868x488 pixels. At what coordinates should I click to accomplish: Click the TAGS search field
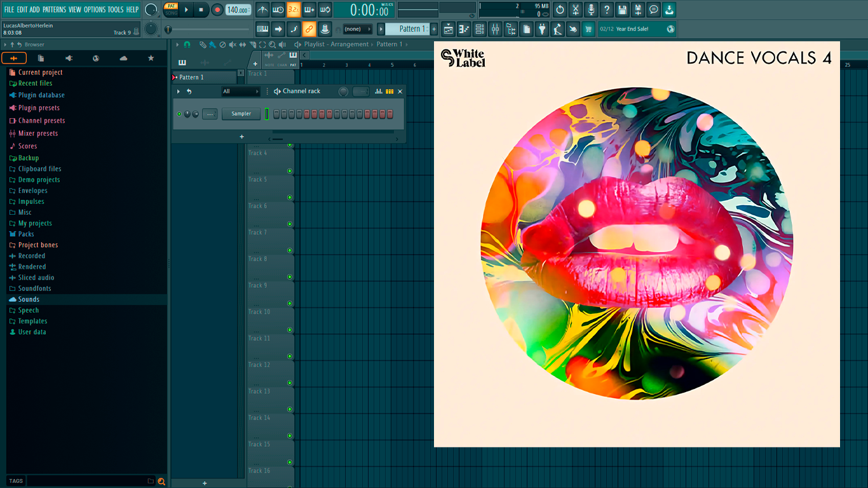pyautogui.click(x=86, y=481)
